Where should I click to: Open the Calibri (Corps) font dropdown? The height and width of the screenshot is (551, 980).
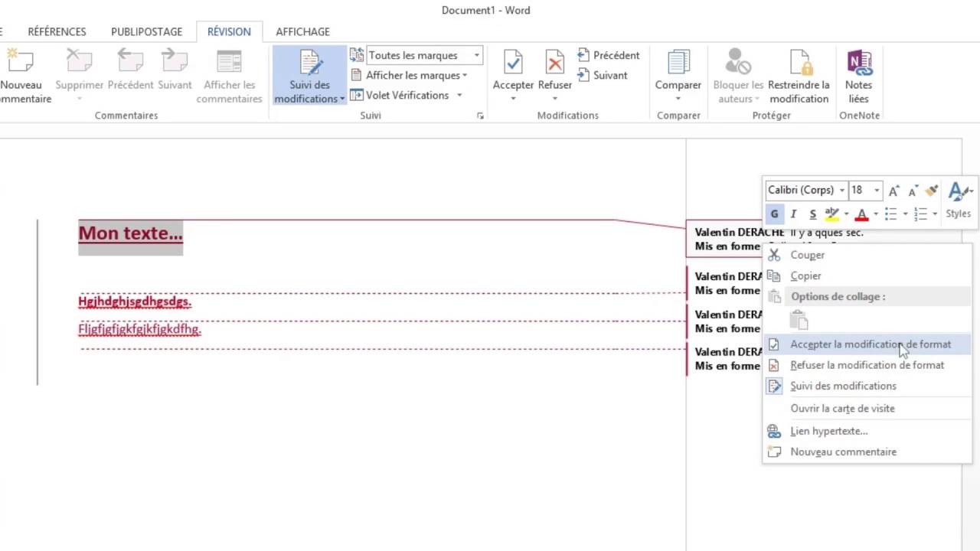pyautogui.click(x=841, y=190)
